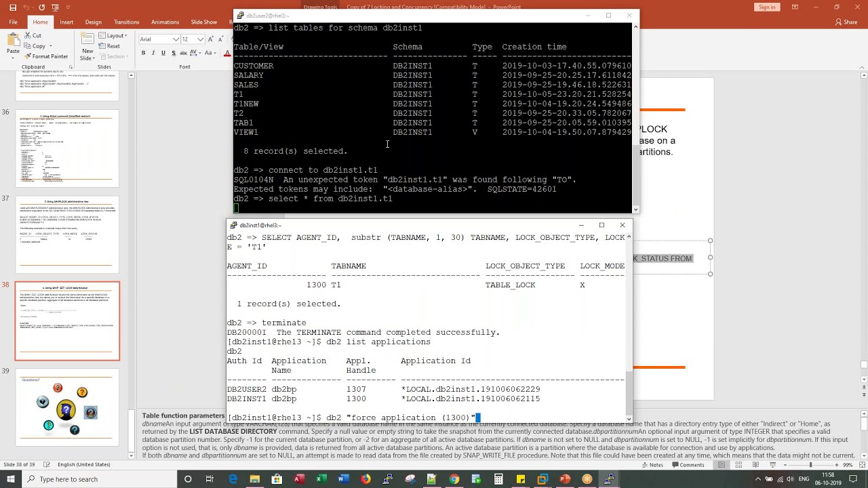Viewport: 868px width, 488px height.
Task: Open Task View from the taskbar
Action: (x=210, y=479)
